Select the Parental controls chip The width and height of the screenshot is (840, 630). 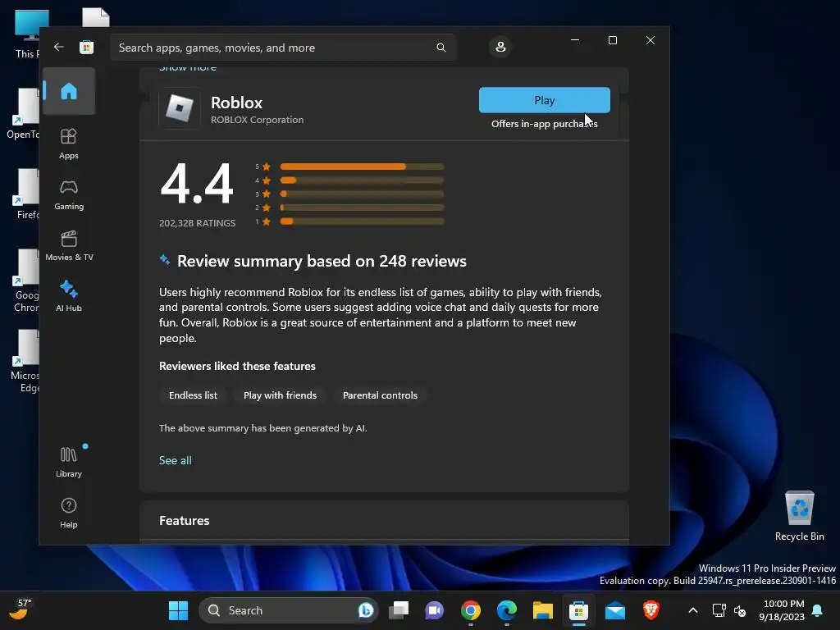[380, 395]
